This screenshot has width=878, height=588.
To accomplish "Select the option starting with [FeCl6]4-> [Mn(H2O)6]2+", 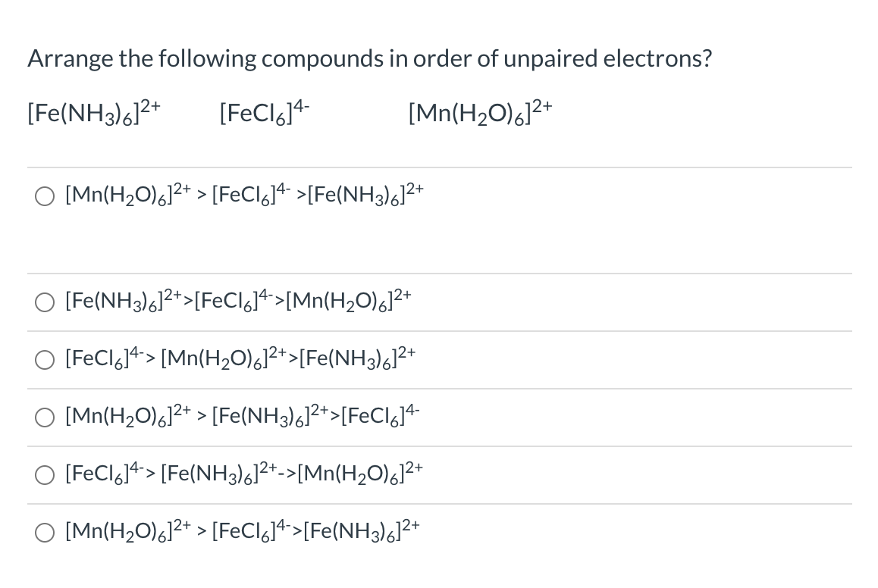I will (x=44, y=360).
